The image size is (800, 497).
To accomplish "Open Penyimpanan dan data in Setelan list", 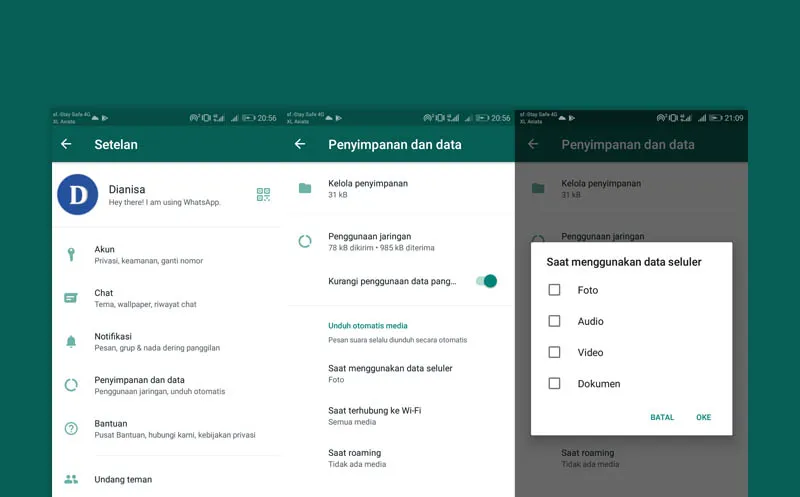I will pos(159,385).
